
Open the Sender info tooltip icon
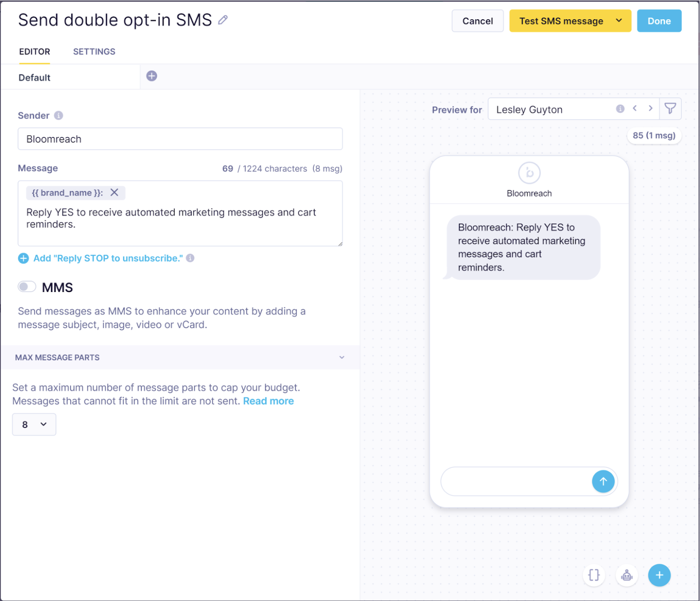coord(58,115)
